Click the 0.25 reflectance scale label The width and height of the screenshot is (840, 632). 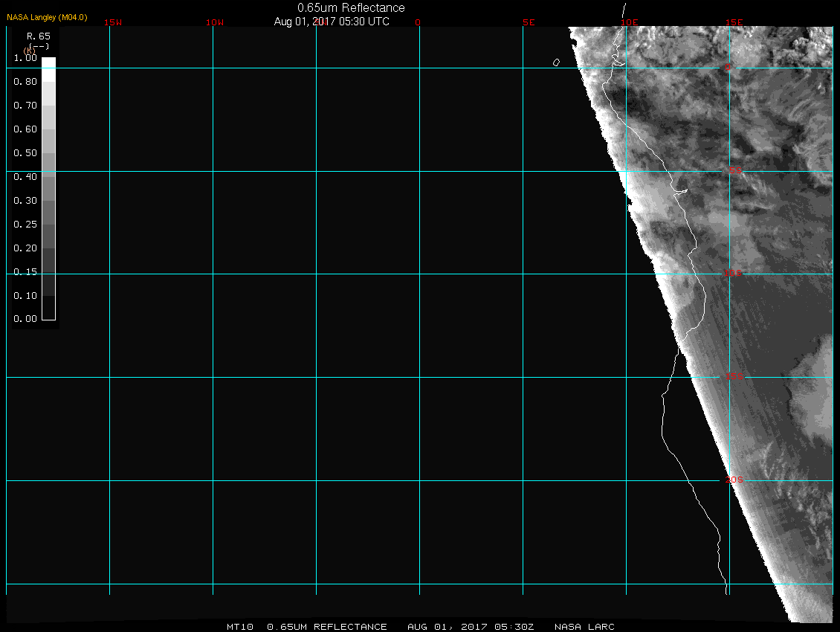(25, 225)
